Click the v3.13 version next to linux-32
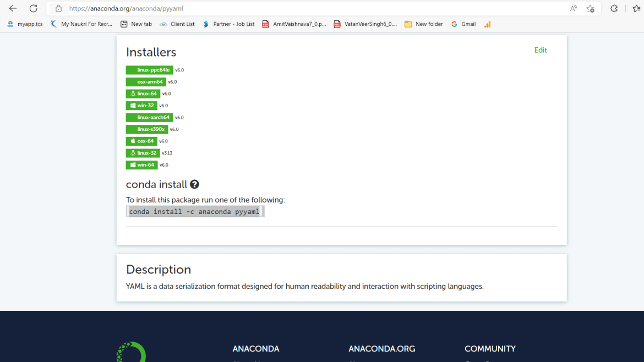 tap(167, 153)
